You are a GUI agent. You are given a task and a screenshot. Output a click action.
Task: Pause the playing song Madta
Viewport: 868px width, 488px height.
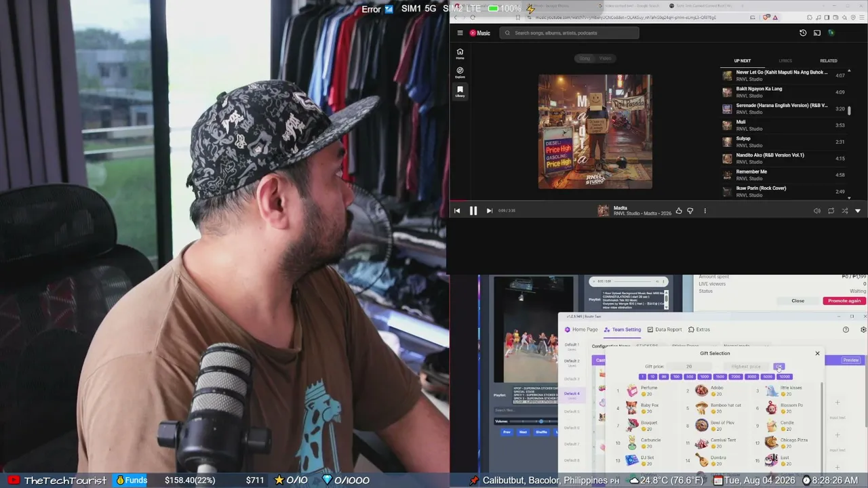click(473, 211)
